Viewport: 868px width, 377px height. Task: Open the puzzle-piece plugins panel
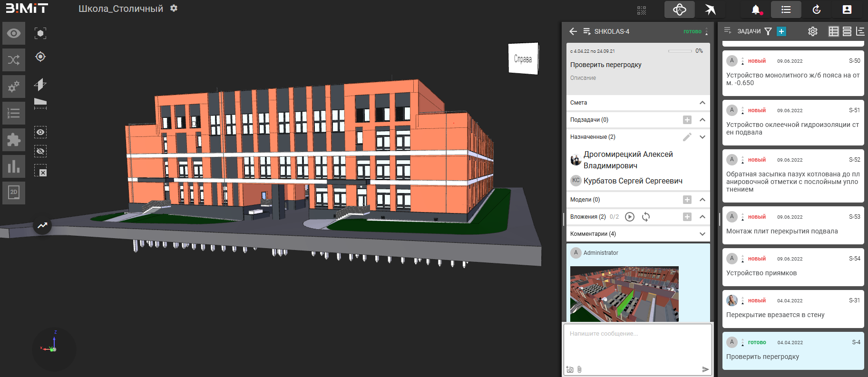(14, 140)
